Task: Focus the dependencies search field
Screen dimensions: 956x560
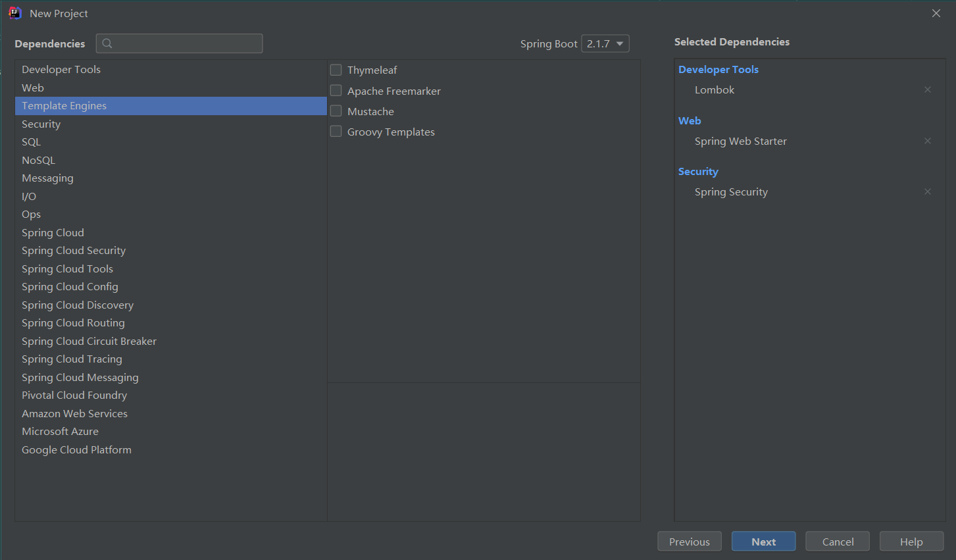Action: point(179,43)
